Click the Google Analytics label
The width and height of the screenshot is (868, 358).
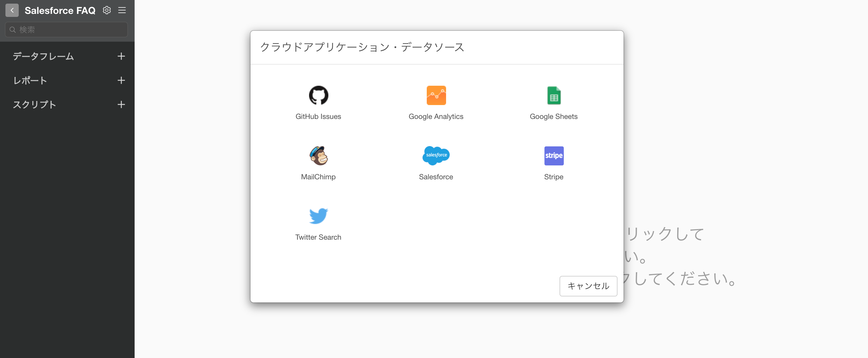[436, 117]
